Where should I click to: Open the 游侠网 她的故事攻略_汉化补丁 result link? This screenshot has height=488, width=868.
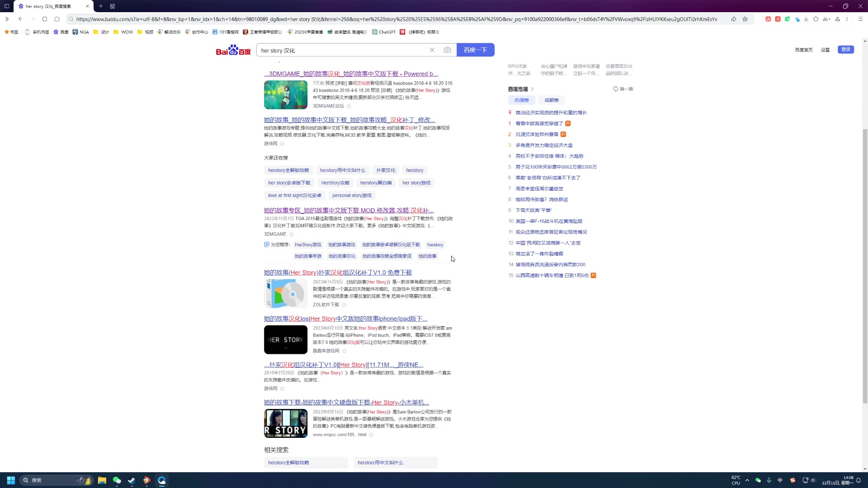[349, 120]
